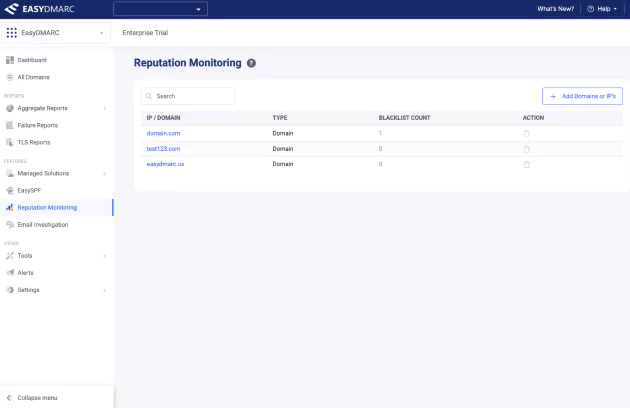This screenshot has width=630, height=408.
Task: Click the Reputation Monitoring bar chart icon
Action: pos(10,207)
